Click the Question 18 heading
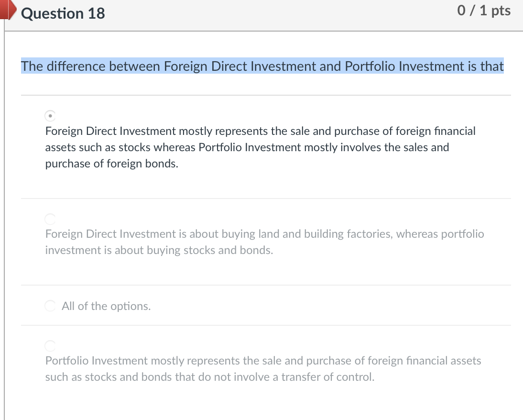Screen dimensions: 523x420 [62, 13]
